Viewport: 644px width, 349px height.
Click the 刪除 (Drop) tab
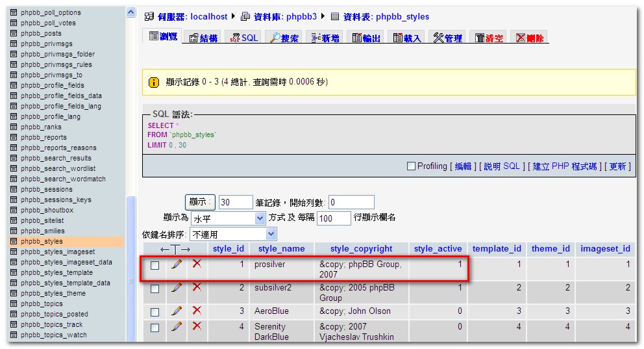pyautogui.click(x=530, y=38)
